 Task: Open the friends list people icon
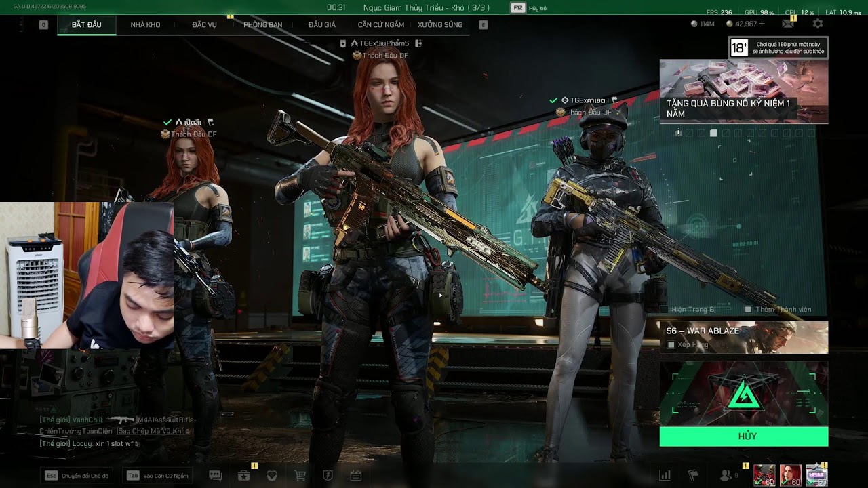coord(726,476)
